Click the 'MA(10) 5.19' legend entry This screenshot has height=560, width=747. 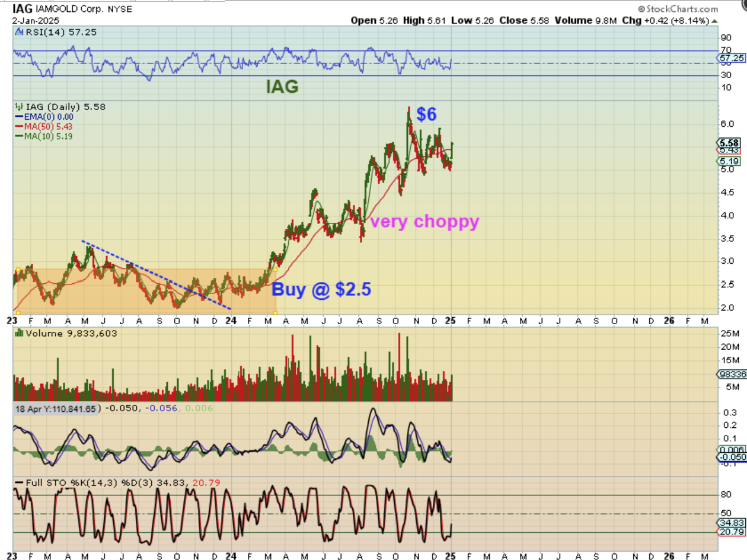click(x=48, y=136)
